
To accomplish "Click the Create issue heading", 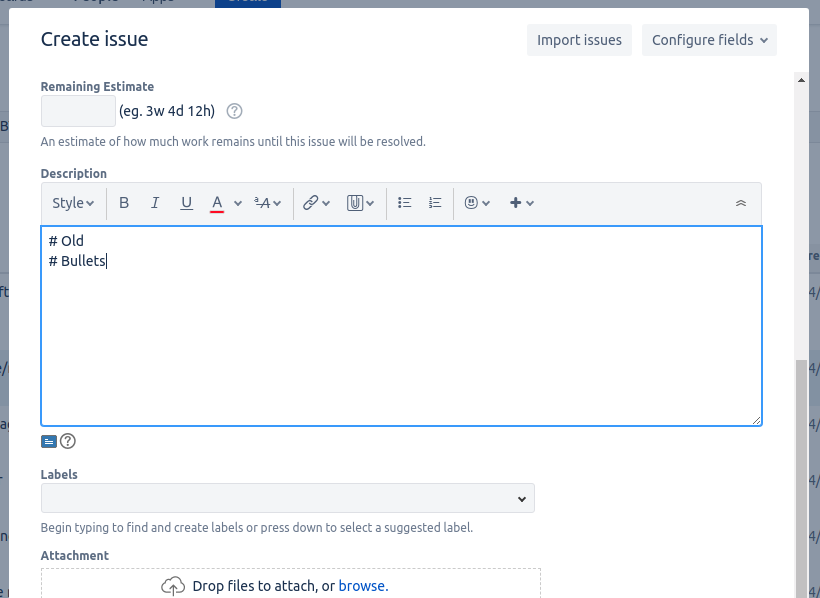I will tap(95, 39).
